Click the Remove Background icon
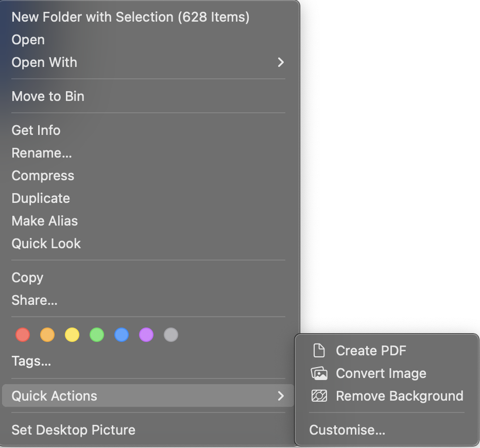Screen dimensions: 480x448 (x=319, y=395)
